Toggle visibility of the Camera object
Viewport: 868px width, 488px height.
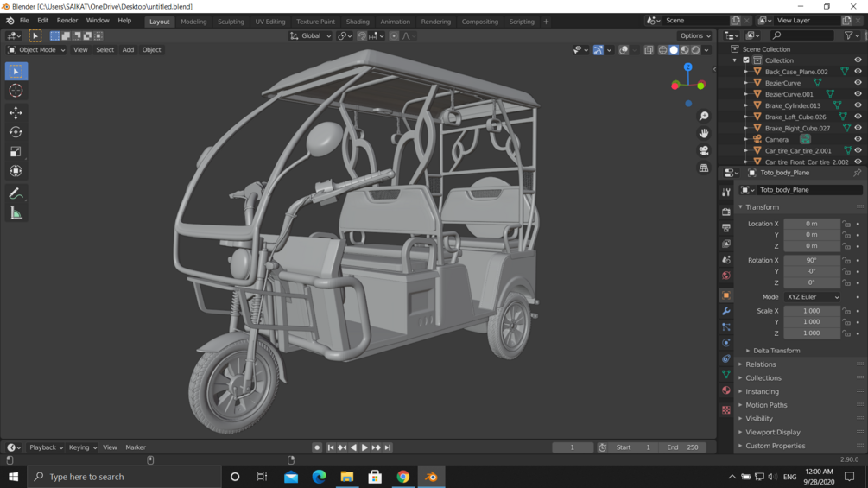(858, 139)
